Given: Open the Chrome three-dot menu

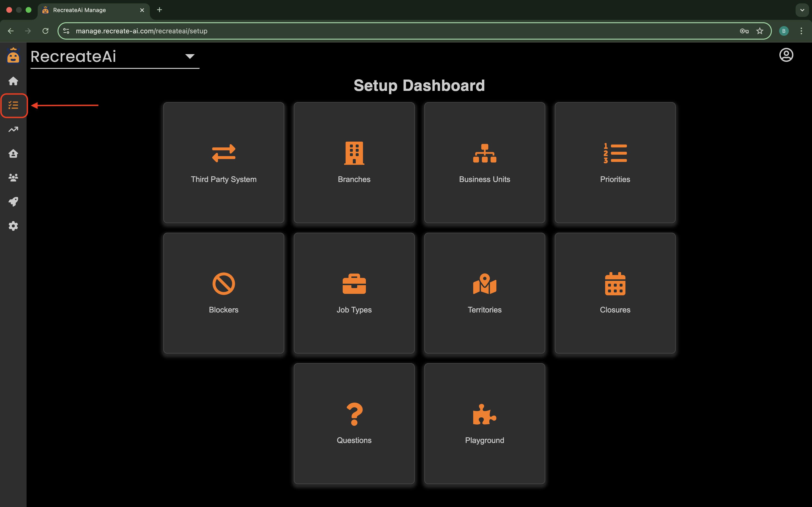Looking at the screenshot, I should coord(802,31).
